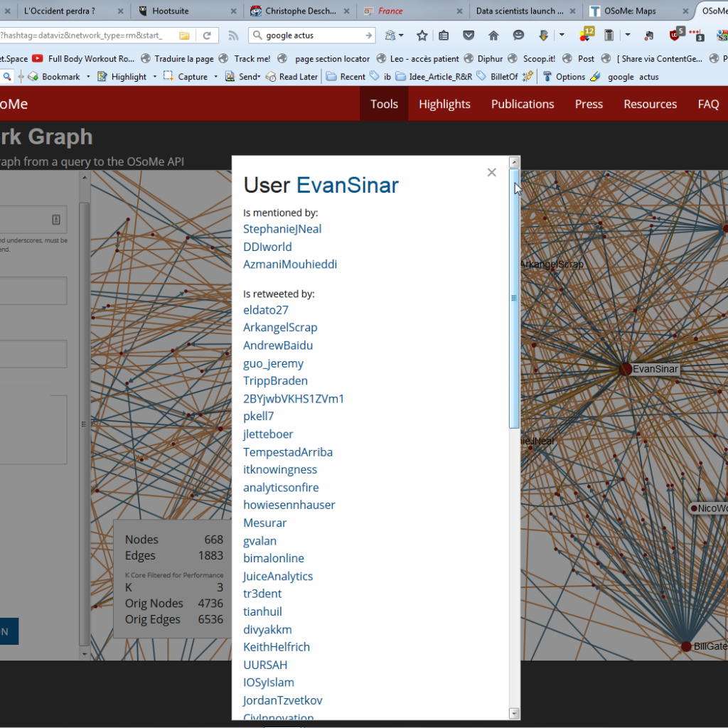Viewport: 728px width, 728px height.
Task: Click the left panel scrollbar up arrow
Action: click(x=84, y=177)
